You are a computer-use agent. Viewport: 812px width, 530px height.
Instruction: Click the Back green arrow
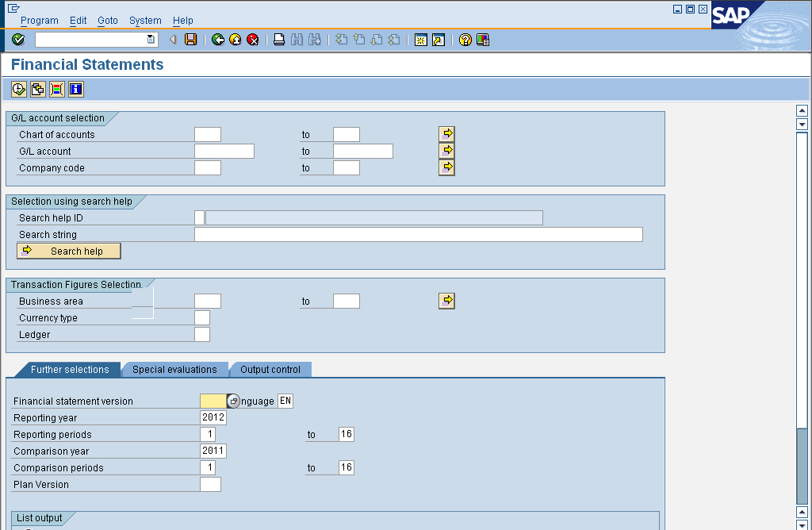[x=217, y=39]
